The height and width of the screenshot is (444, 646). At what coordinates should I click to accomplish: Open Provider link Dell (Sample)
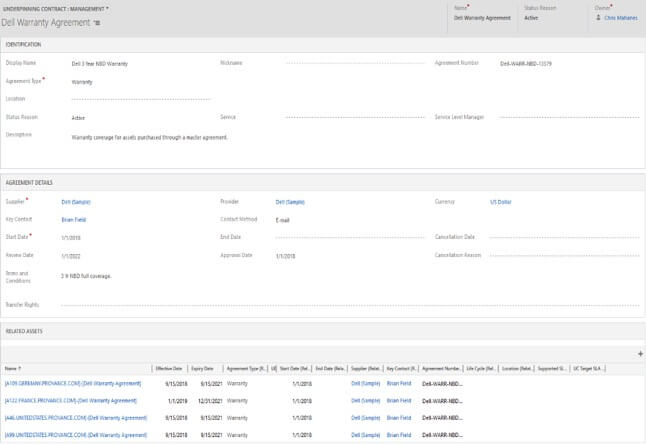pos(290,202)
